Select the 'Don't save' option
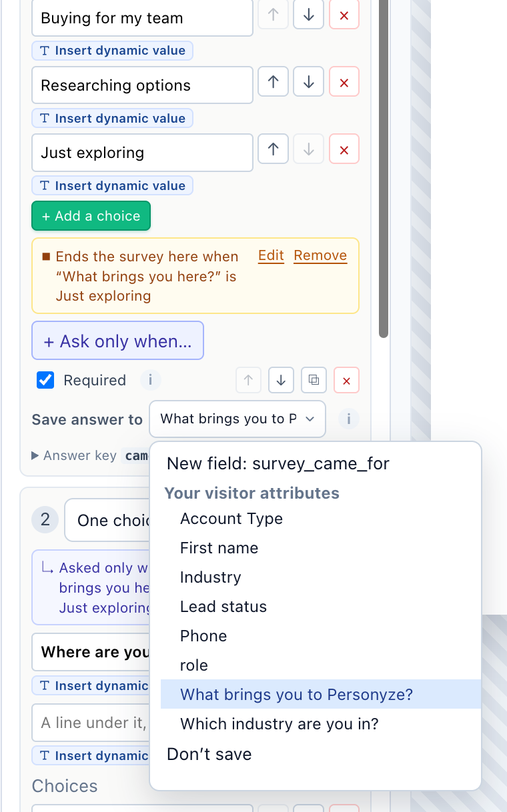 click(x=209, y=755)
